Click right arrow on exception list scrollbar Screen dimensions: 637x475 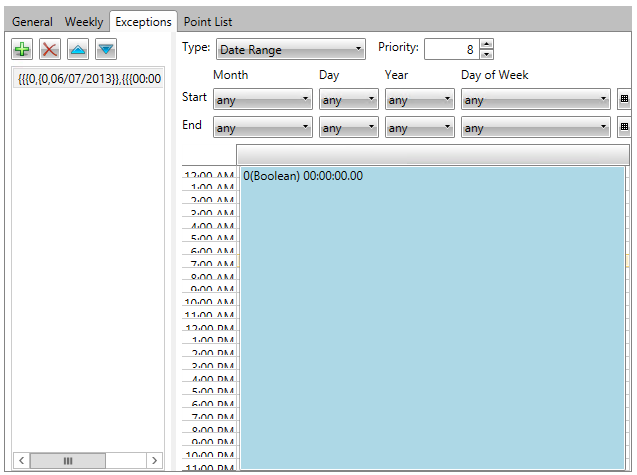pos(154,460)
